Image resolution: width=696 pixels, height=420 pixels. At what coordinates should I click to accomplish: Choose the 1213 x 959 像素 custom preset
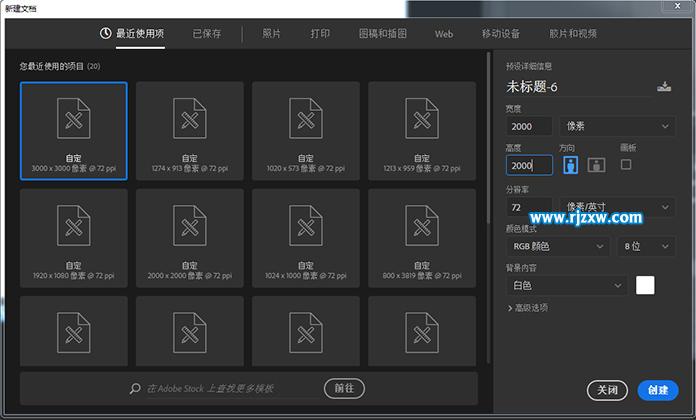pyautogui.click(x=422, y=131)
